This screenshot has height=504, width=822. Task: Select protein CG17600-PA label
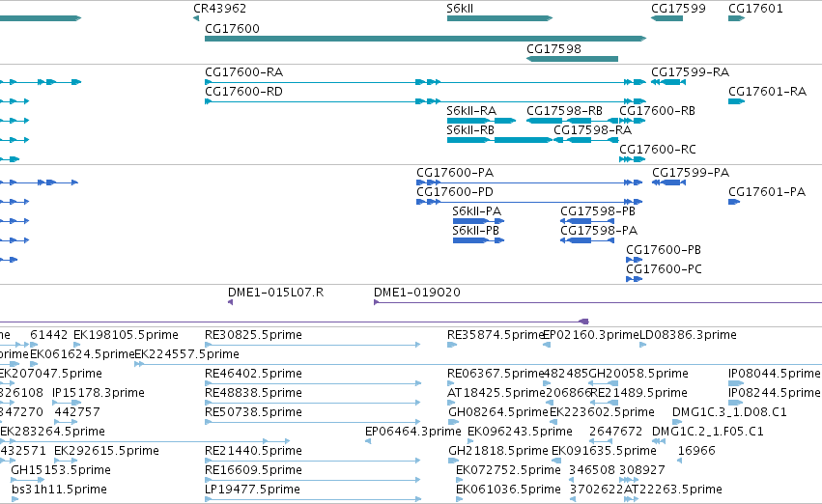point(455,173)
